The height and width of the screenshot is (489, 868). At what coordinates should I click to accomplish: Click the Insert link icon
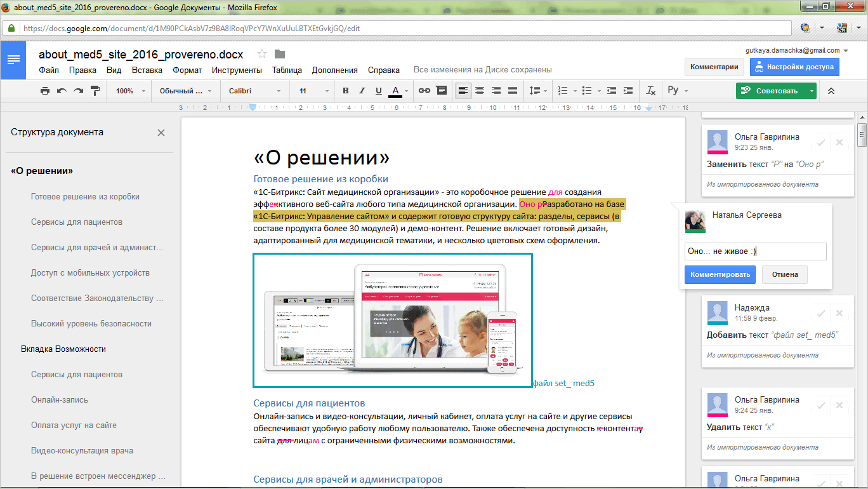424,91
